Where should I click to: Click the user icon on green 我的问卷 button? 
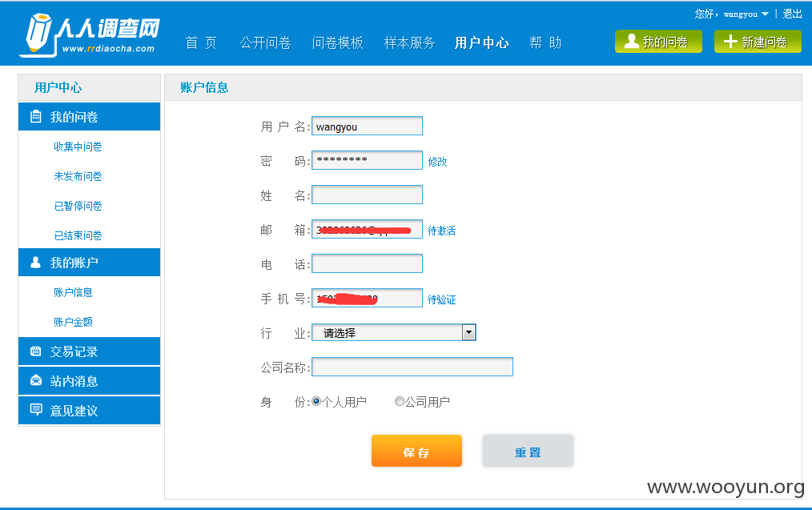pos(631,42)
